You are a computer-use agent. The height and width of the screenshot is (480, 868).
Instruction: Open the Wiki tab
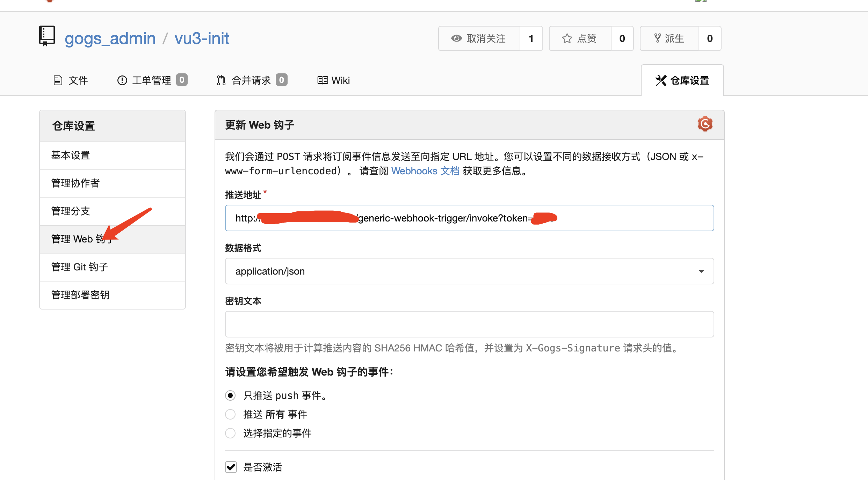tap(333, 80)
